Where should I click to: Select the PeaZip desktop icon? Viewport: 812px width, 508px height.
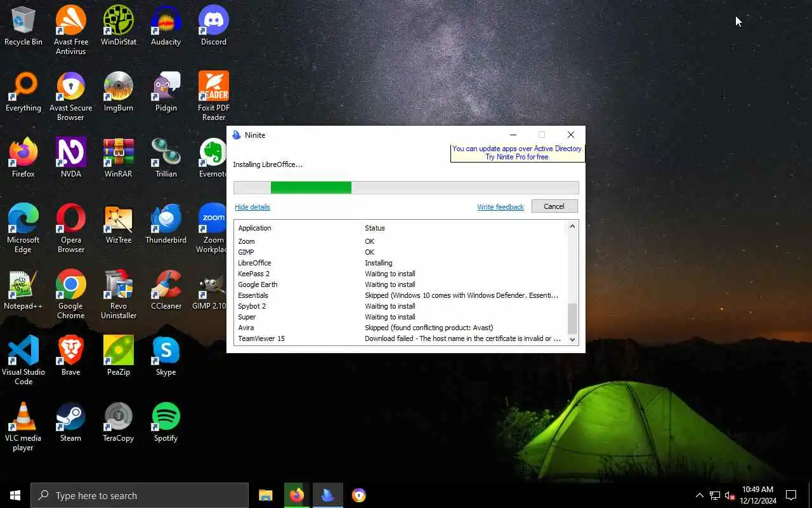click(x=119, y=357)
